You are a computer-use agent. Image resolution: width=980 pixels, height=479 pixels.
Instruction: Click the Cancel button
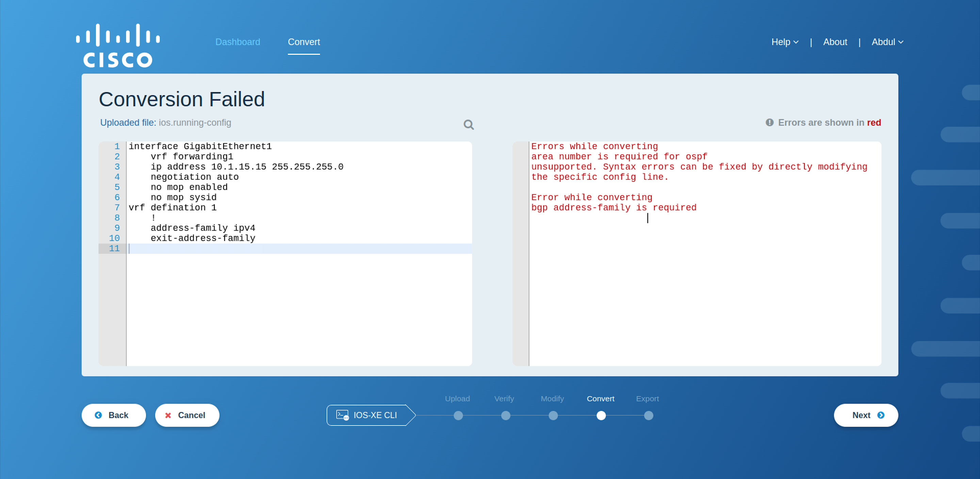coord(187,415)
